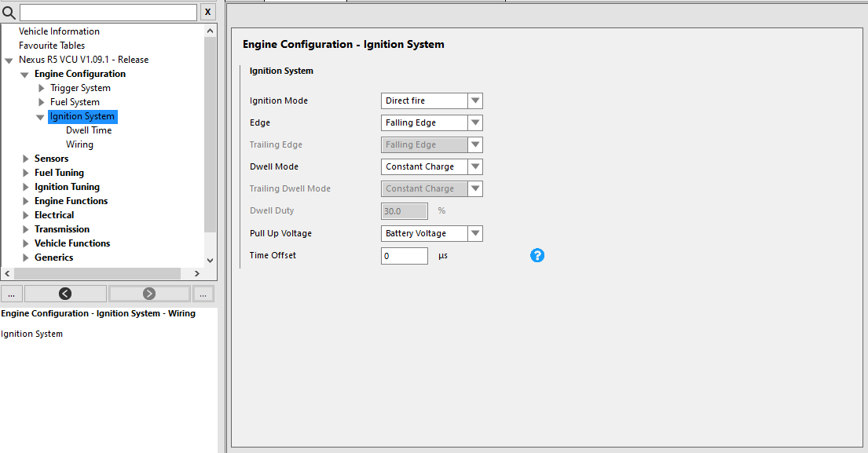This screenshot has height=453, width=868.
Task: Collapse the Engine Configuration tree node
Action: pyautogui.click(x=25, y=75)
